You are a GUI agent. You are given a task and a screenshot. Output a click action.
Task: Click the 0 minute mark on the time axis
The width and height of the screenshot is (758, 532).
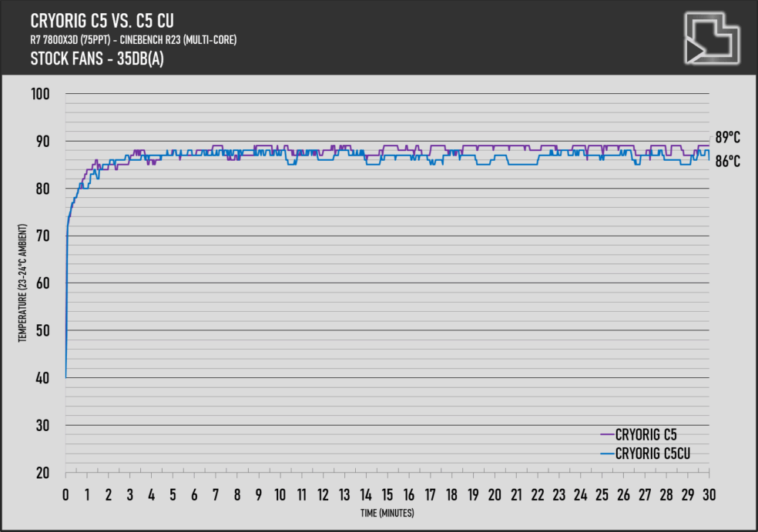coord(66,494)
